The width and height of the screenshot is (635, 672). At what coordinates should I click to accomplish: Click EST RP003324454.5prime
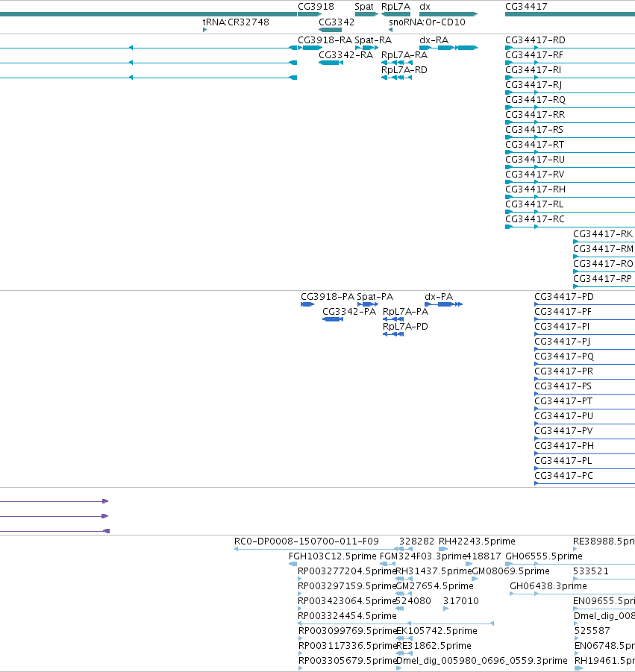pos(347,616)
